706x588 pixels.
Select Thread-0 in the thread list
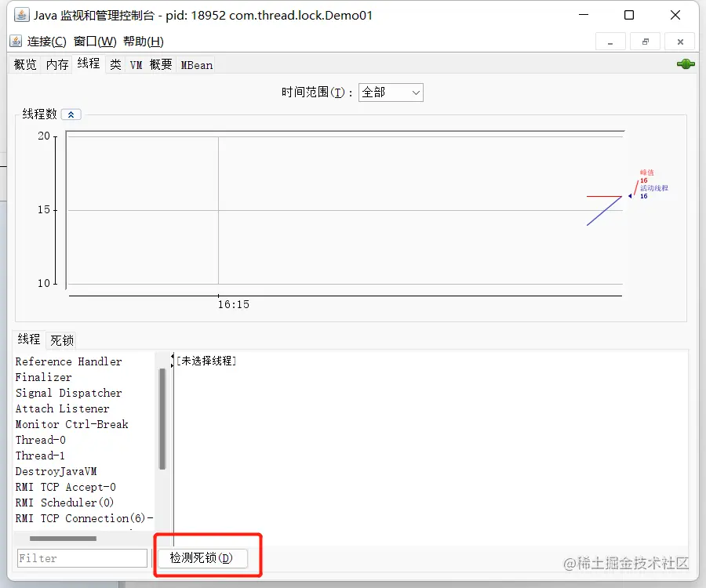(41, 440)
